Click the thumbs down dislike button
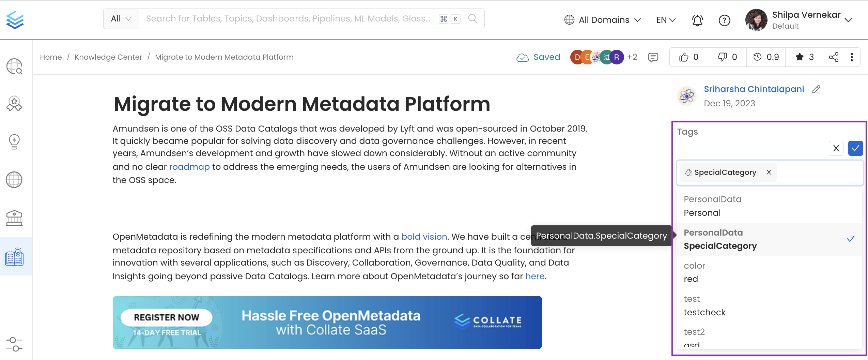Image resolution: width=868 pixels, height=360 pixels. click(727, 57)
